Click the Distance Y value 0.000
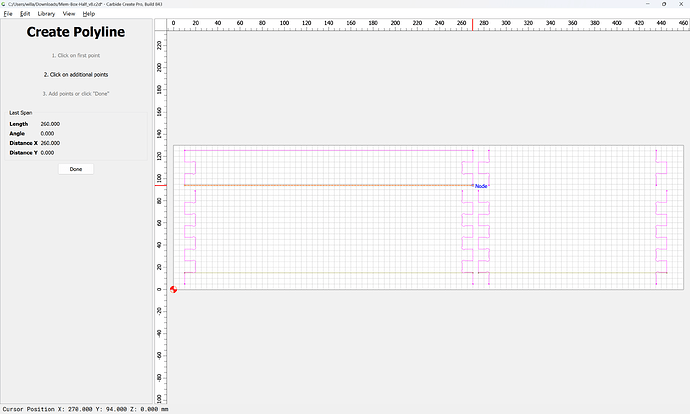The width and height of the screenshot is (690, 414). (x=47, y=153)
